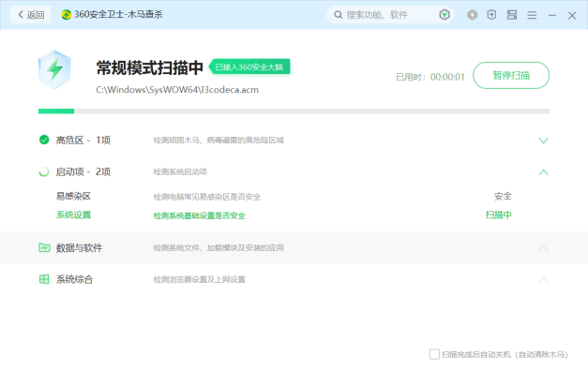588x370 pixels.
Task: Click the Windows grid icon beside 系统综合
Action: point(44,279)
